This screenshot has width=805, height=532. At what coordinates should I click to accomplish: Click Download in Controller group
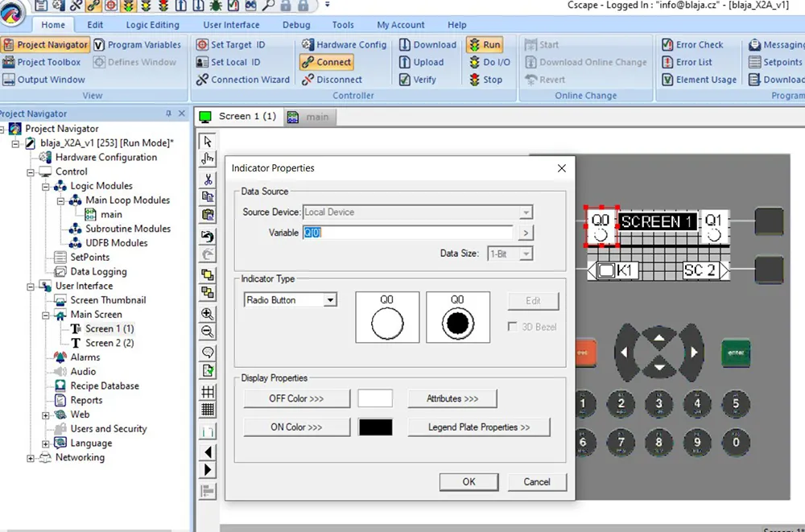click(427, 45)
